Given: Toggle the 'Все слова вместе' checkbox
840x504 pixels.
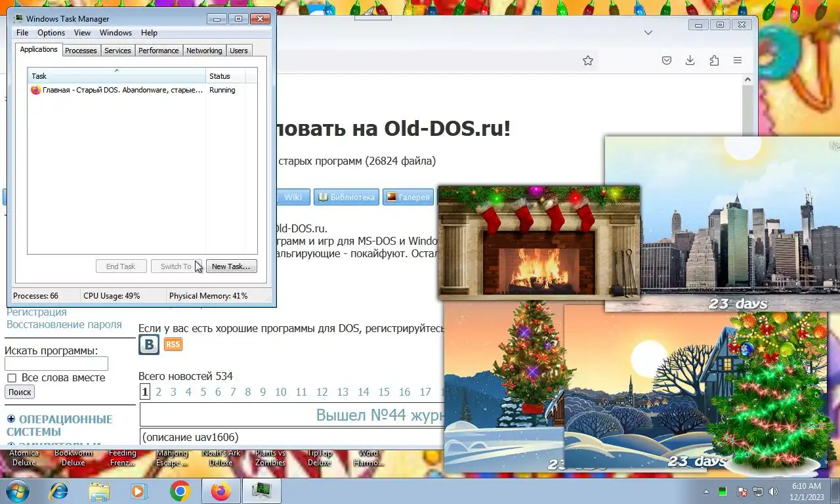Looking at the screenshot, I should (12, 378).
